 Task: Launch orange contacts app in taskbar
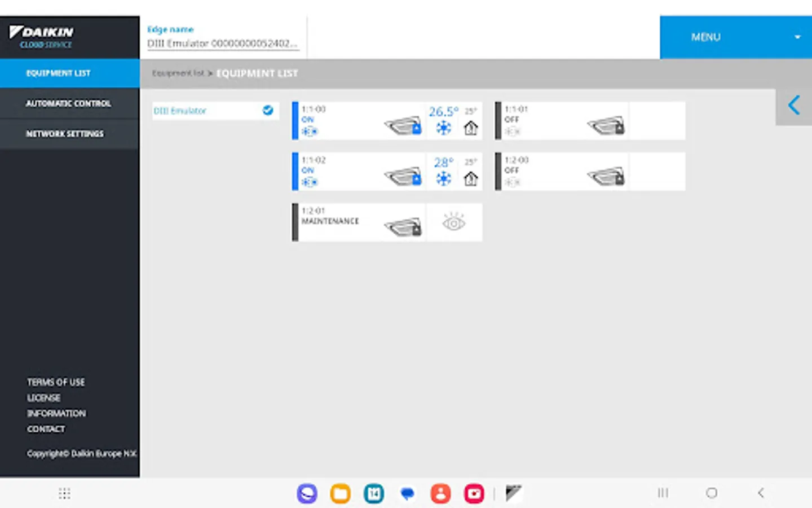(x=440, y=494)
